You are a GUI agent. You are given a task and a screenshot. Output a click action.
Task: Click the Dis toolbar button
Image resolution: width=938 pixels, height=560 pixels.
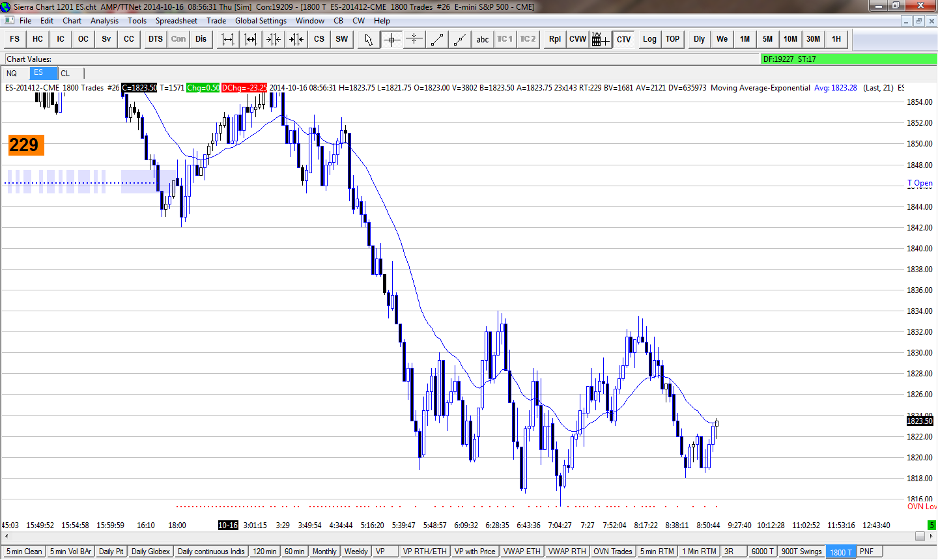pos(201,39)
